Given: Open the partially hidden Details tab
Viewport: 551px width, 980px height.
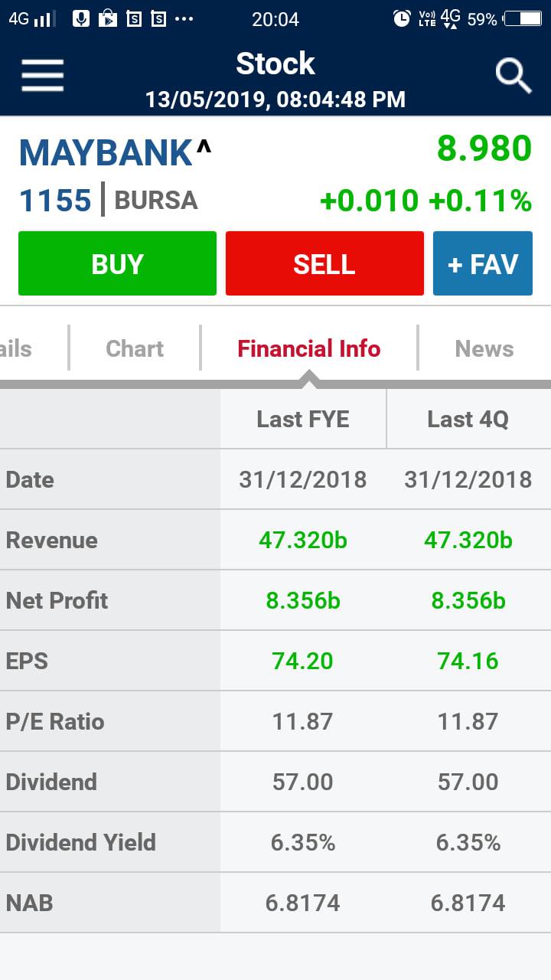Looking at the screenshot, I should [x=16, y=348].
